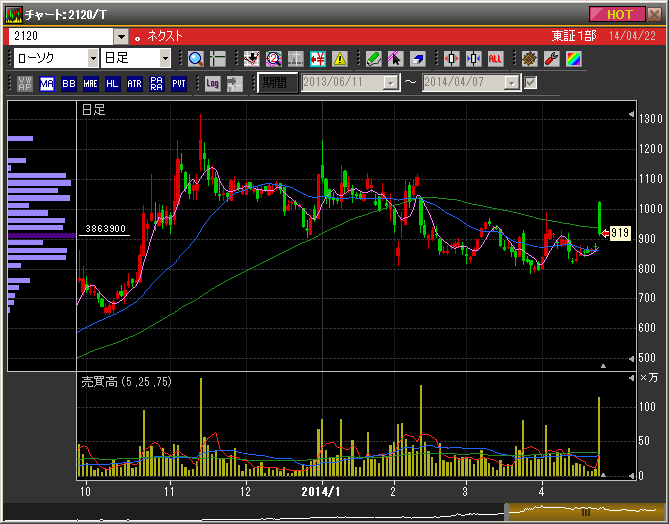Click the yellow warning alert icon
669x524 pixels.
(x=340, y=58)
